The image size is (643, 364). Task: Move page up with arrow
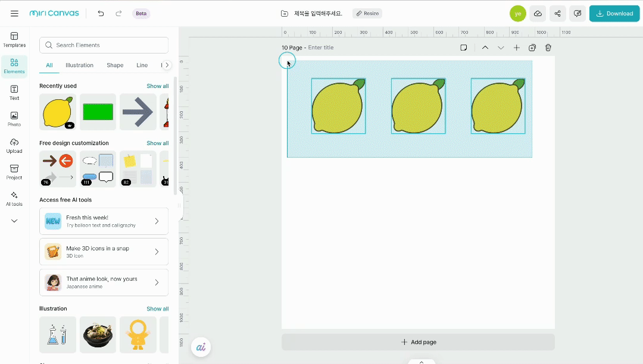[x=485, y=48]
